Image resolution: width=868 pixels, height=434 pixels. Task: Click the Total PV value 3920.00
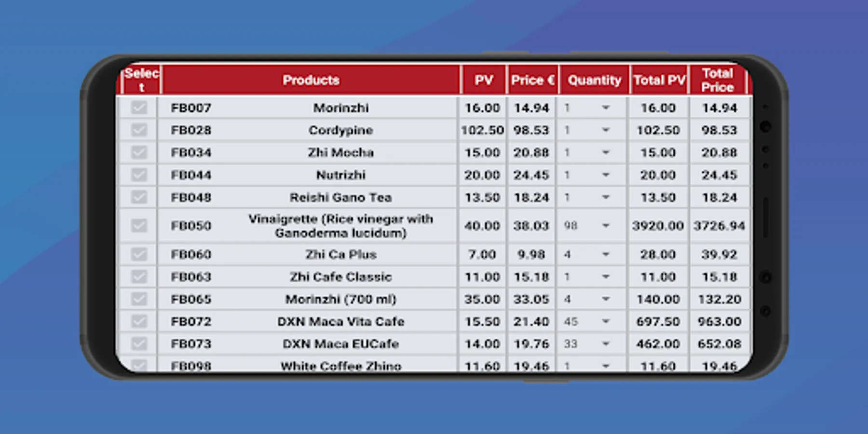pos(658,226)
